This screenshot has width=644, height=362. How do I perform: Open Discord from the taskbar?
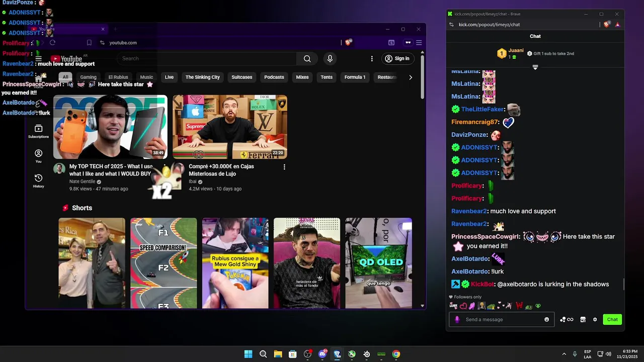[x=323, y=354]
